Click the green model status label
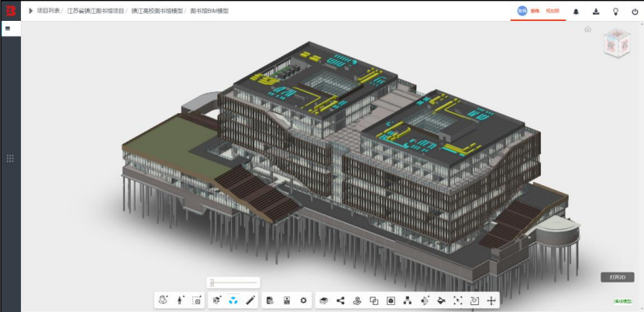The image size is (644, 312). [623, 301]
